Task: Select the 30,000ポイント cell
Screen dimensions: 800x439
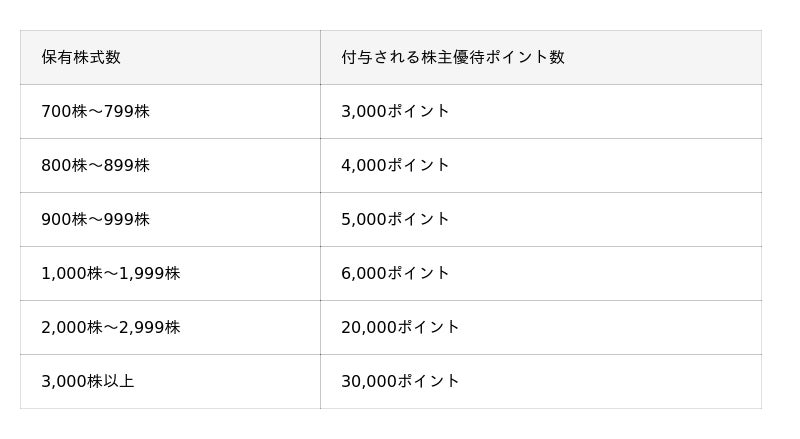Action: pyautogui.click(x=400, y=381)
